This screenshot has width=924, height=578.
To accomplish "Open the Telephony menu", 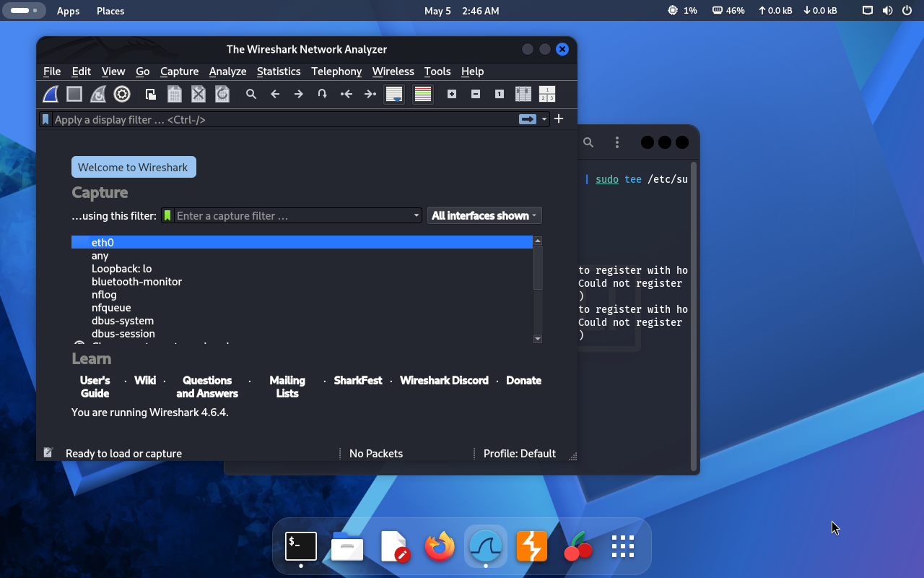I will point(336,72).
